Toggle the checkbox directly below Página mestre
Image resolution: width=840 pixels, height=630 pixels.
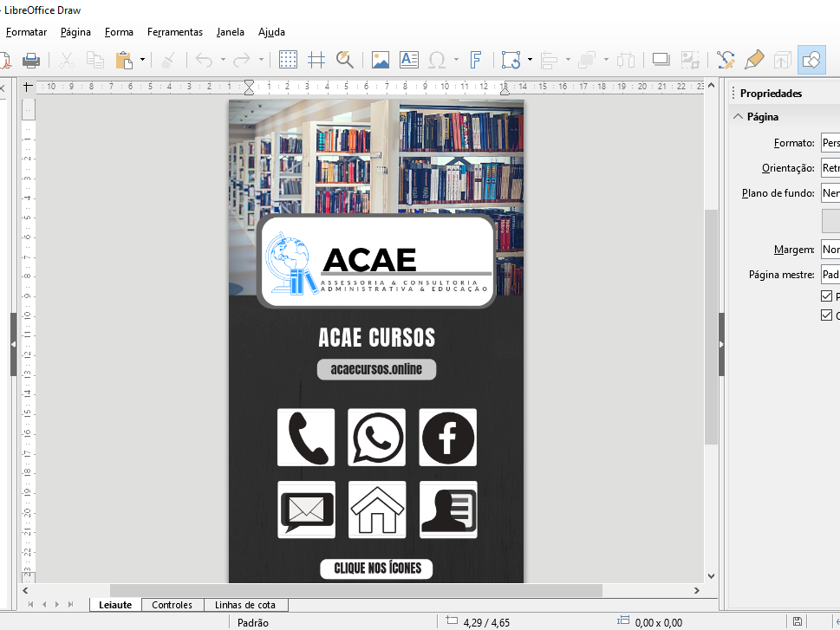pyautogui.click(x=827, y=296)
